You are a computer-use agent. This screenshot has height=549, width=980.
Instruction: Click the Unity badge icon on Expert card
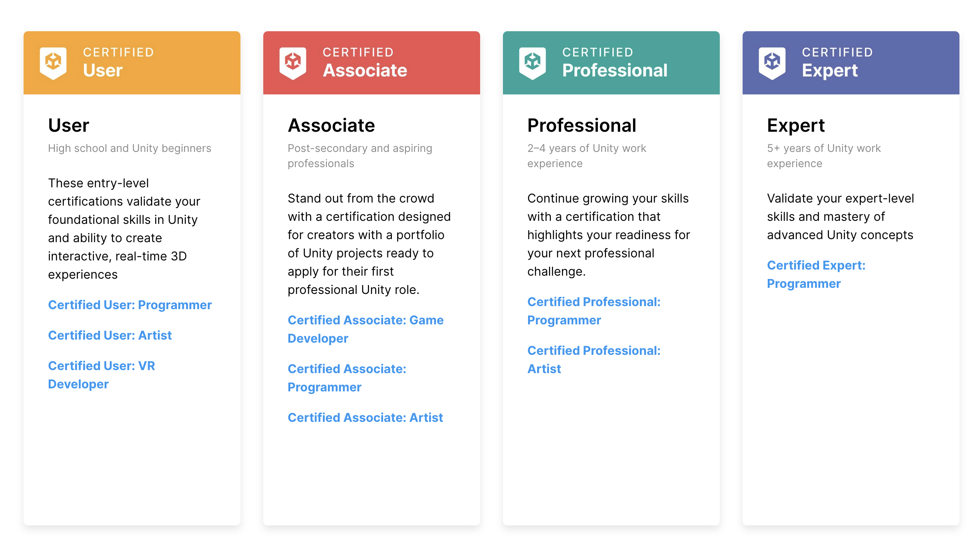click(x=772, y=62)
